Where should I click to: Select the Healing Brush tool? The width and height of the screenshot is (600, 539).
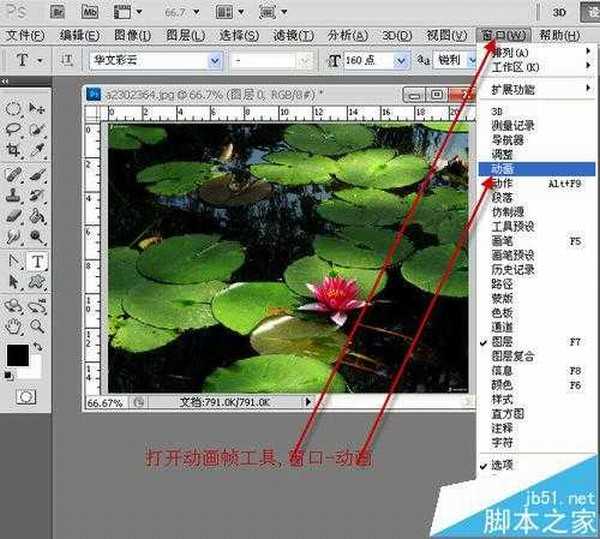click(x=14, y=175)
